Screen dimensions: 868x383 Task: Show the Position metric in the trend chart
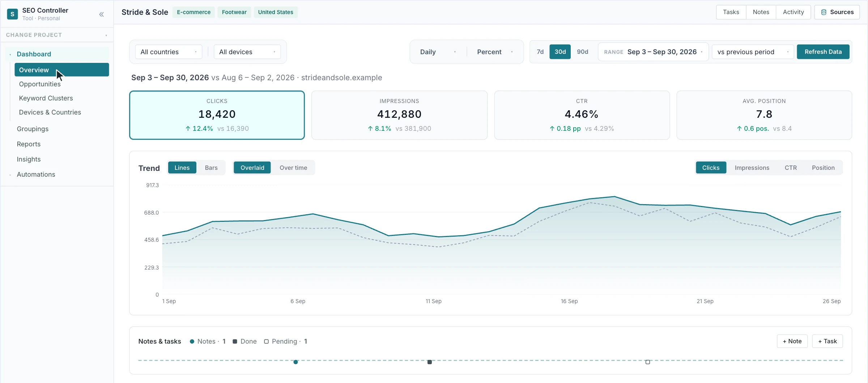823,168
